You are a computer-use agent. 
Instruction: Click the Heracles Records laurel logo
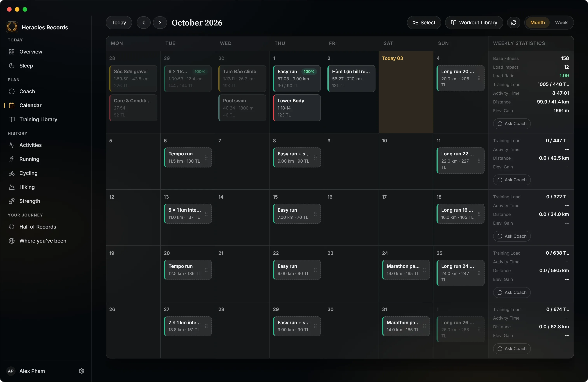pos(12,27)
